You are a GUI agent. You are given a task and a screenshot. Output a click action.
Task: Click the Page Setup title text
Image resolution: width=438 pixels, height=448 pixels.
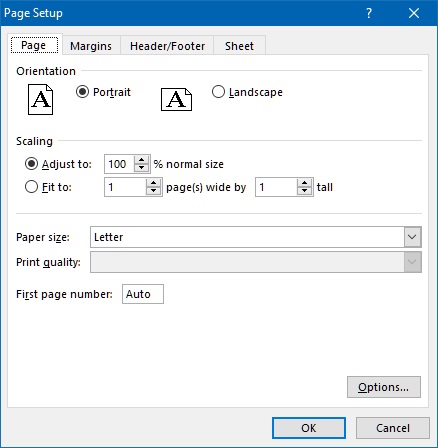pos(33,13)
